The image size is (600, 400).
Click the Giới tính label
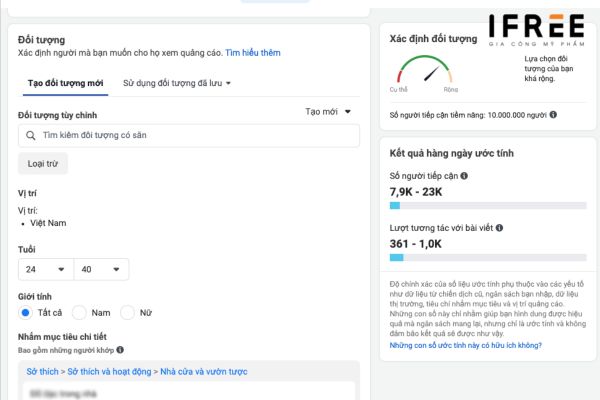tap(35, 297)
